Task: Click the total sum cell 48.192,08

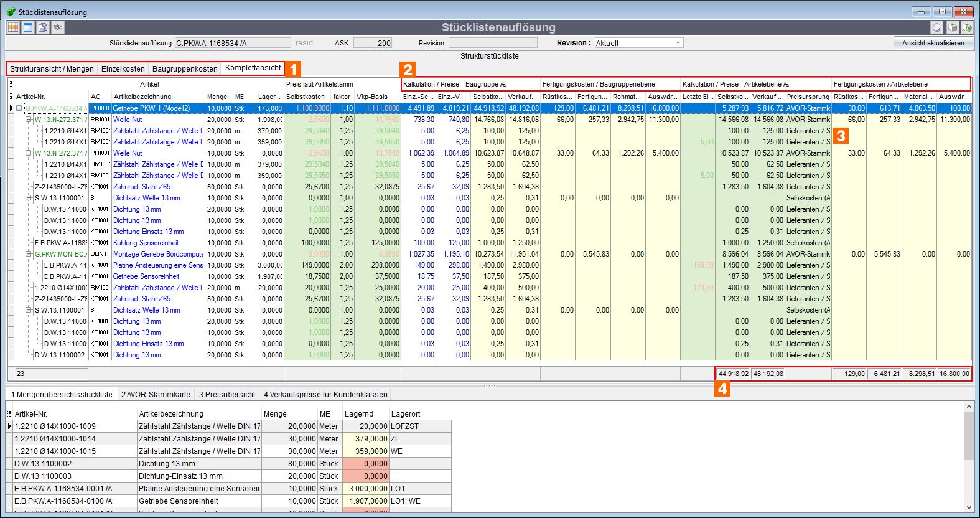Action: [768, 374]
